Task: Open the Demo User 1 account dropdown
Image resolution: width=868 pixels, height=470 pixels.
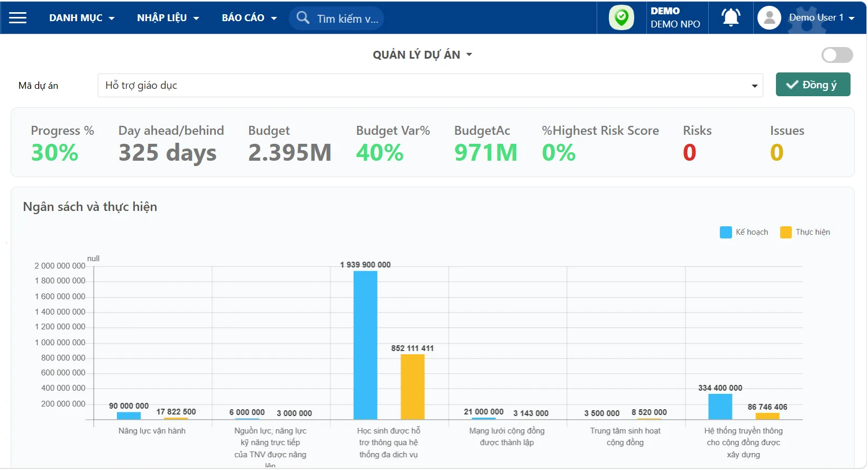Action: (821, 17)
